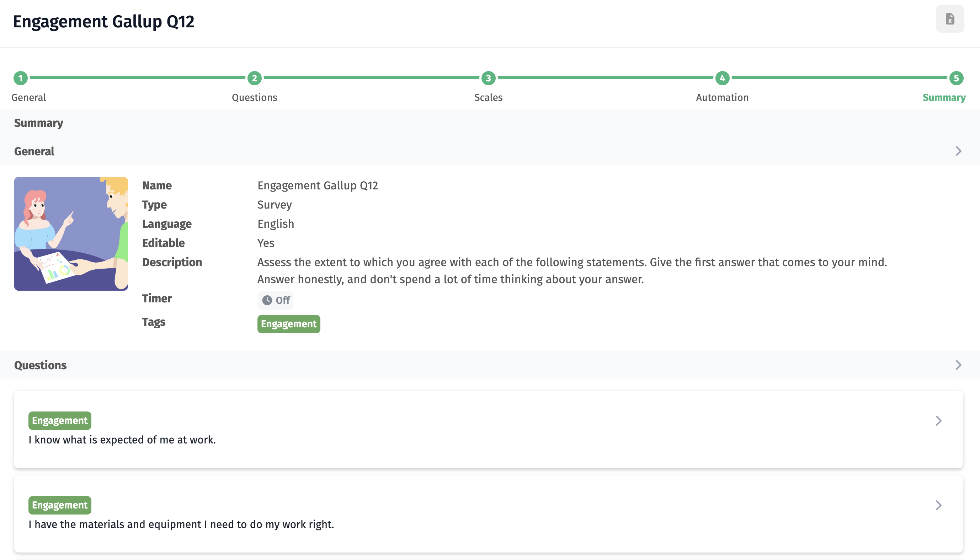Screen dimensions: 980x560
Task: Open the Summary step label
Action: [x=944, y=97]
